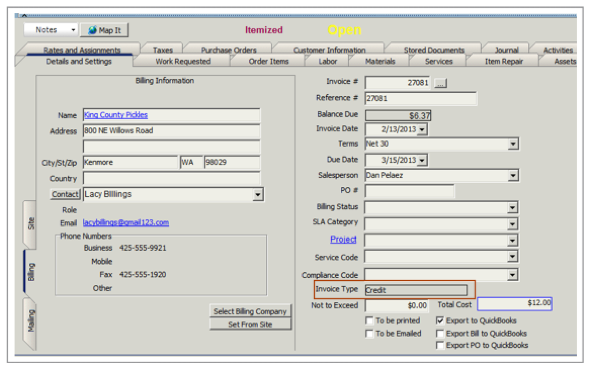
Task: Click the Not to Exceed field
Action: point(397,305)
